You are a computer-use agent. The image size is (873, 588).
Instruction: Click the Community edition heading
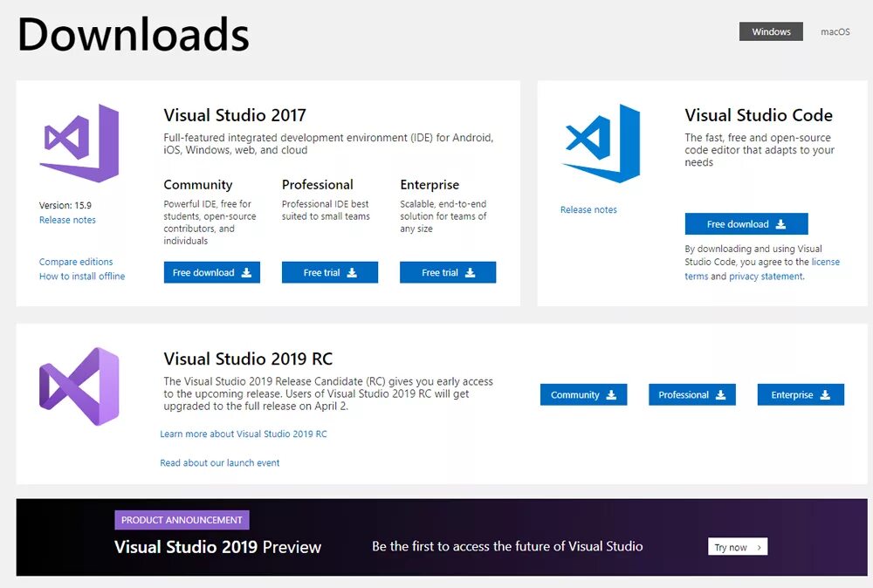pyautogui.click(x=197, y=185)
